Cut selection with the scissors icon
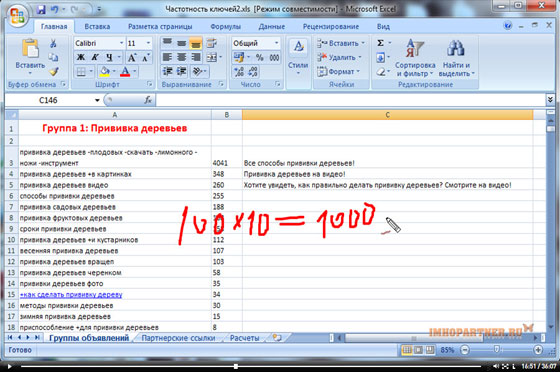This screenshot has width=560, height=372. (53, 43)
